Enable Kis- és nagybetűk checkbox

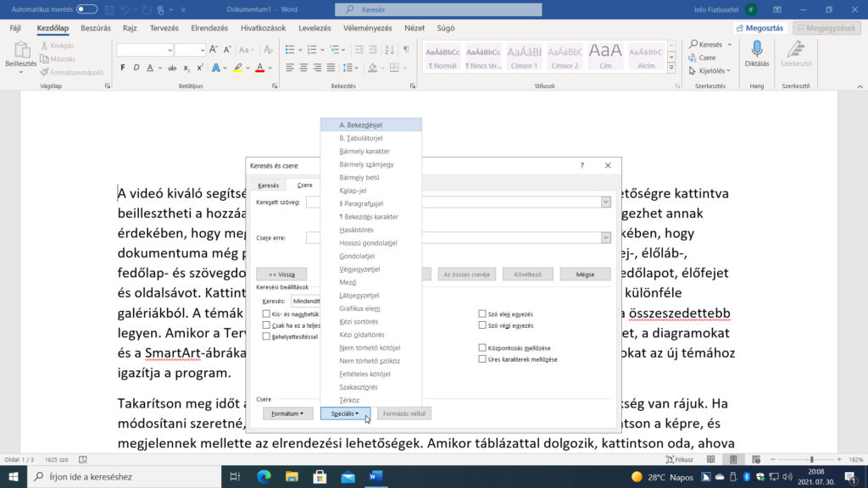pyautogui.click(x=266, y=313)
